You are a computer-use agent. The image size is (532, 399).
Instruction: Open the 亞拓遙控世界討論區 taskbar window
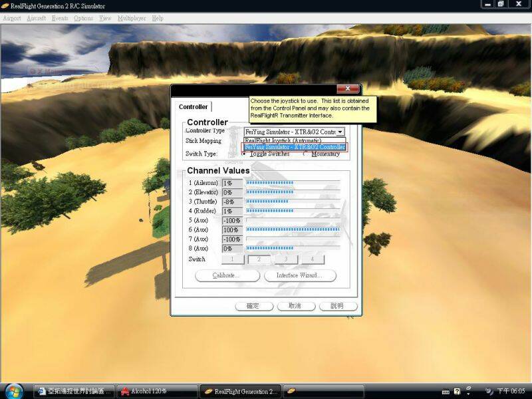click(74, 391)
